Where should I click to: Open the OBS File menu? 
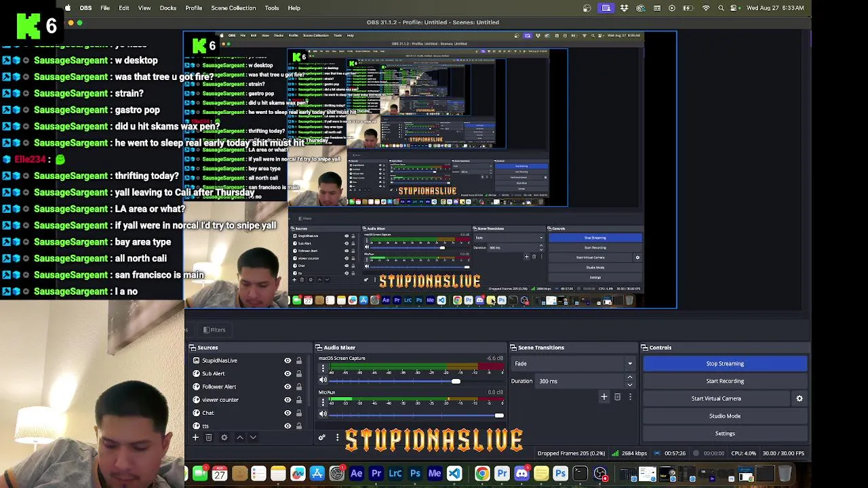pyautogui.click(x=105, y=8)
